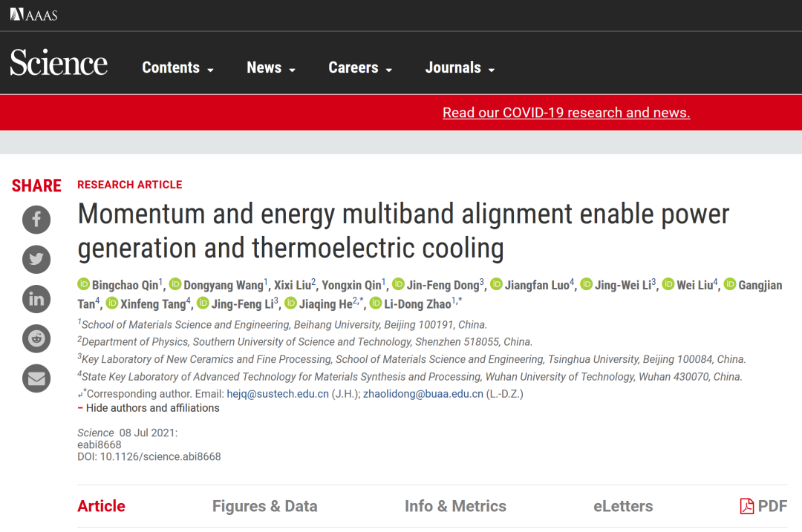
Task: Click author name Li-Dong Zhao
Action: tap(417, 303)
